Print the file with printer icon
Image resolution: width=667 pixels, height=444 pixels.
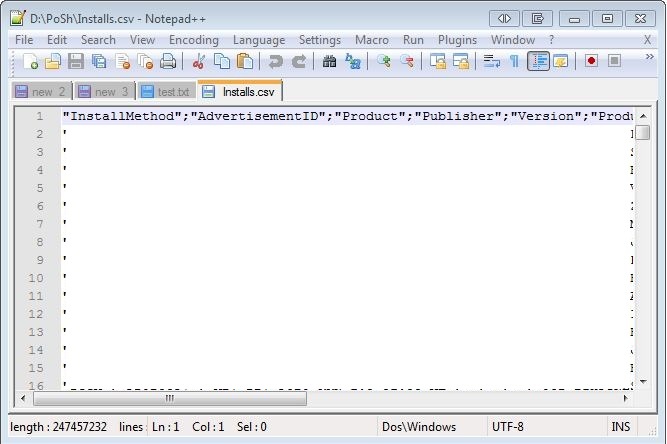[x=168, y=61]
